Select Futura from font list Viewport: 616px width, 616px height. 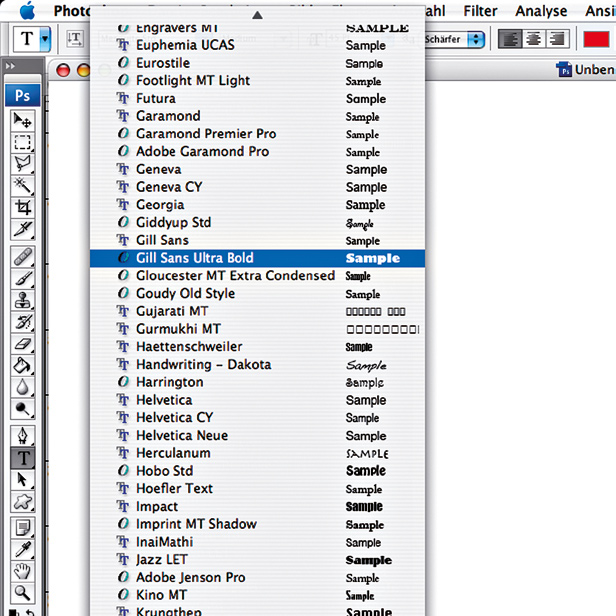pos(257,98)
